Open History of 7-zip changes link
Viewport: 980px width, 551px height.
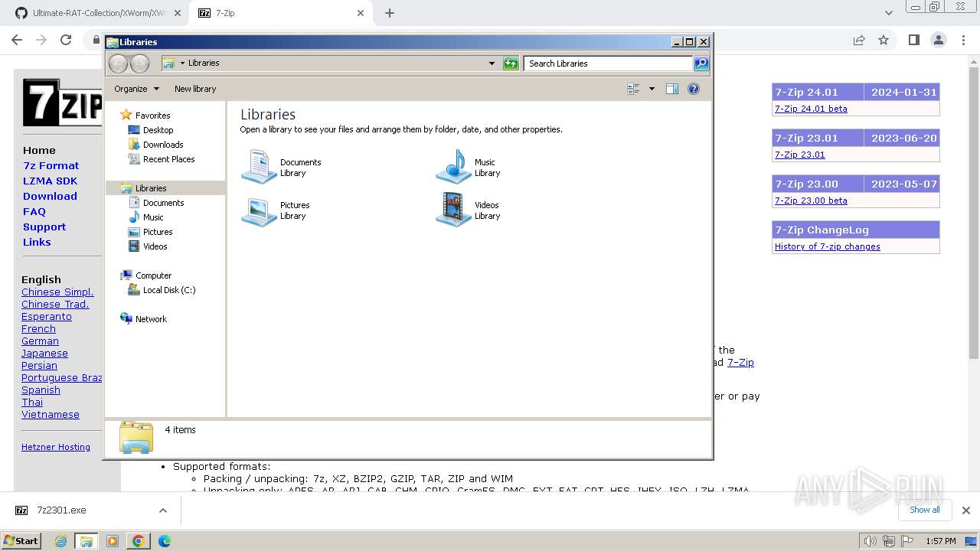[827, 246]
